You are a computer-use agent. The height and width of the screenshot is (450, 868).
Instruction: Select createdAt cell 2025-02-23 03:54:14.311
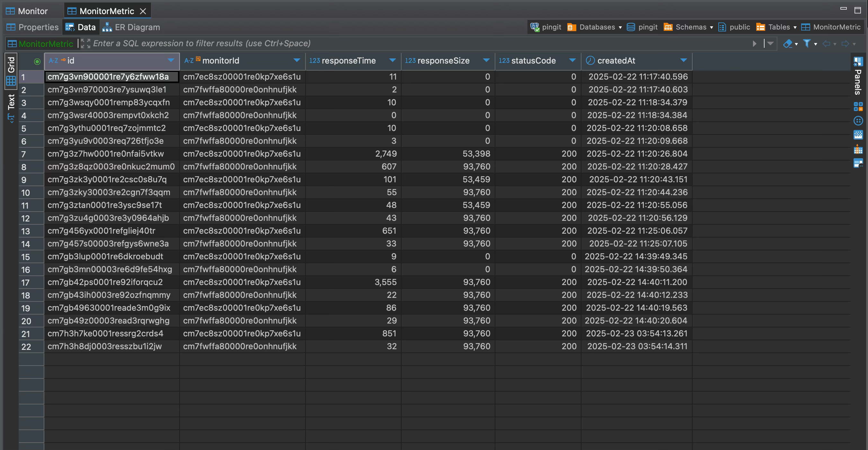tap(636, 347)
